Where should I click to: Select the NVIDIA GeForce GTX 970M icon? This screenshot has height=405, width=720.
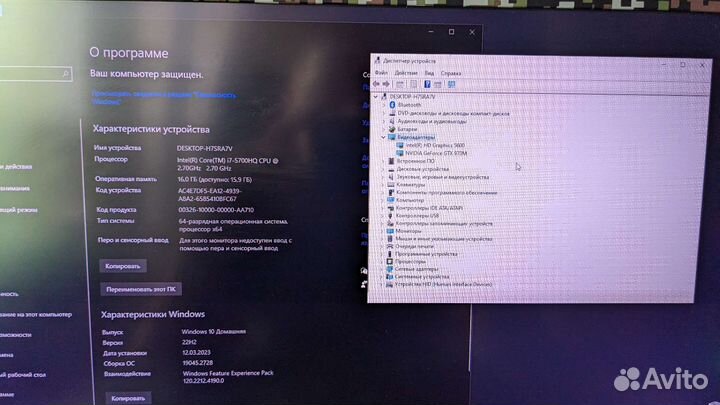click(400, 153)
